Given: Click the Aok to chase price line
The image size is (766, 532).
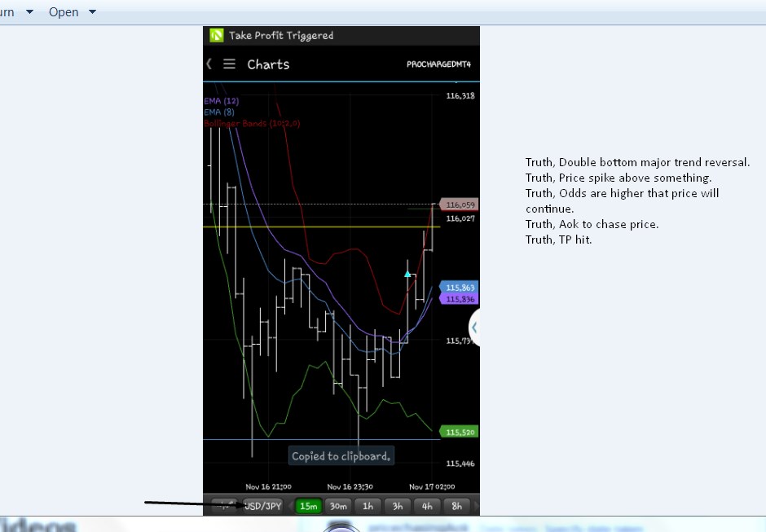Looking at the screenshot, I should point(592,224).
